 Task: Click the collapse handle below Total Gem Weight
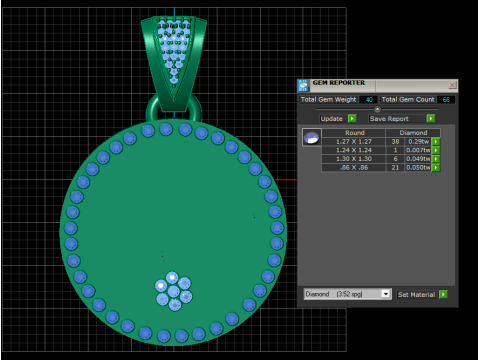(x=377, y=109)
